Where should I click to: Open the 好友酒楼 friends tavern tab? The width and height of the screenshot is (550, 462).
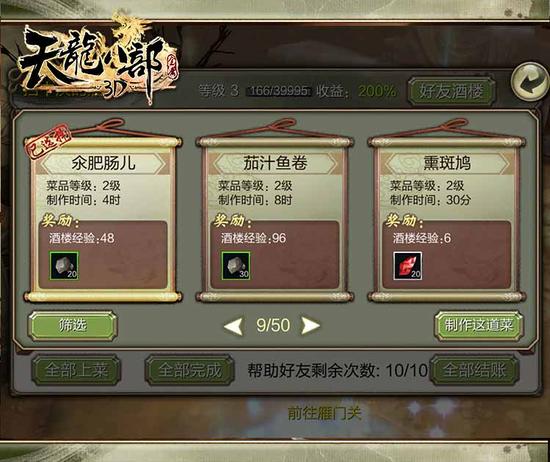point(452,92)
